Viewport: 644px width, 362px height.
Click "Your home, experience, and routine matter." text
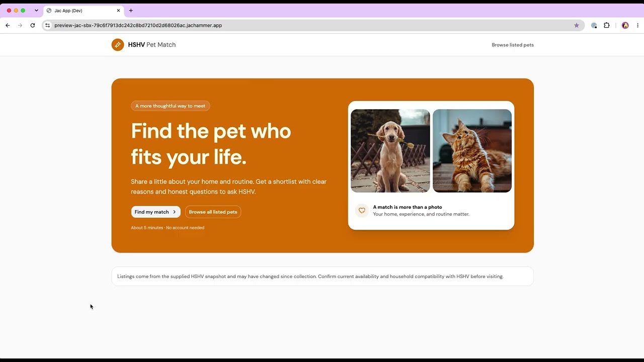[421, 214]
